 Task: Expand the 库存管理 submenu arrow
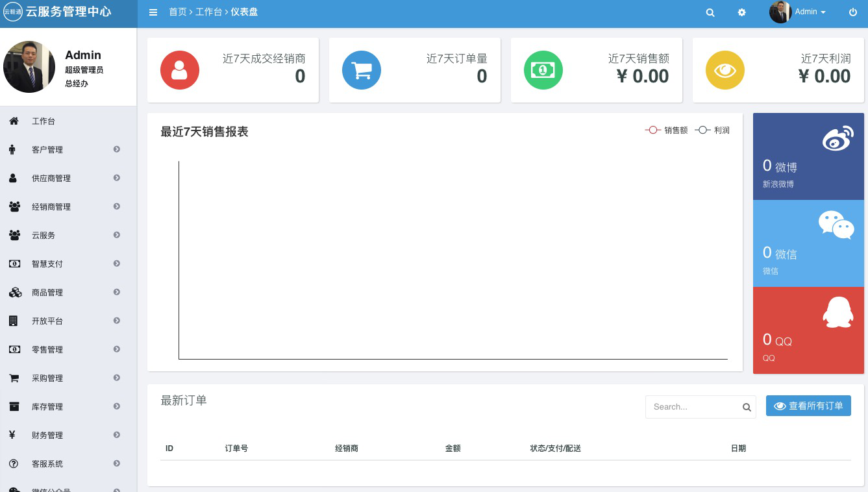(x=117, y=406)
